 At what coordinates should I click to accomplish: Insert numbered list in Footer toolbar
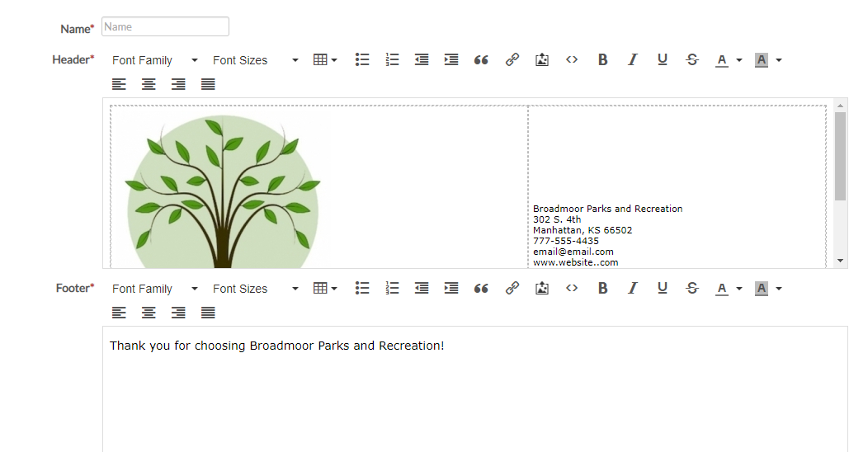[392, 288]
